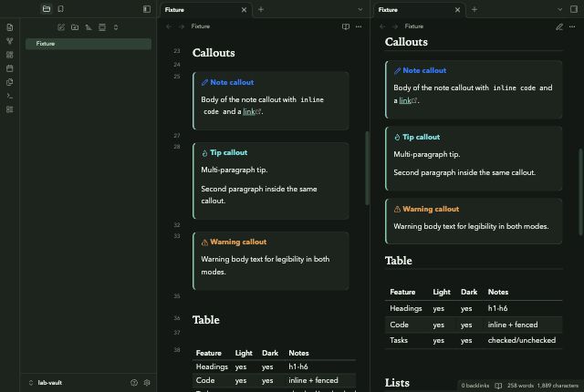
Task: Click the right pane vertical scrollbar
Action: point(580,192)
